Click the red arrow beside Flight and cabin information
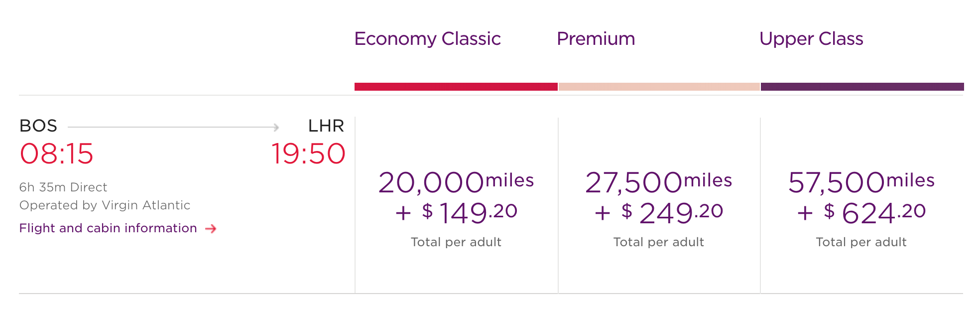 point(211,229)
